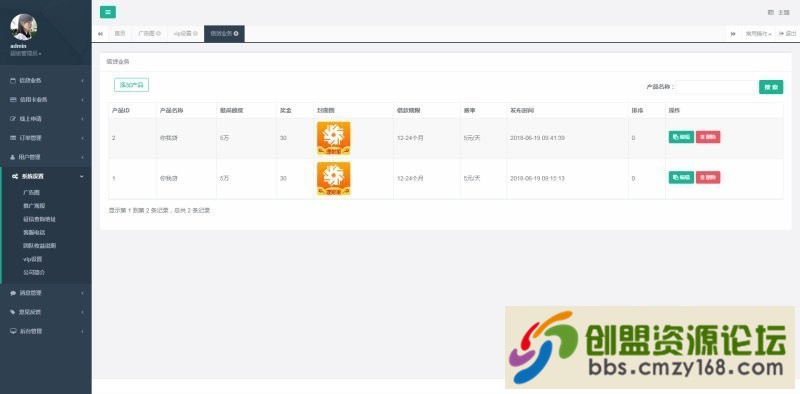This screenshot has width=800, height=394.
Task: Open 团队收益说明 in the sidebar submenu
Action: 39,245
